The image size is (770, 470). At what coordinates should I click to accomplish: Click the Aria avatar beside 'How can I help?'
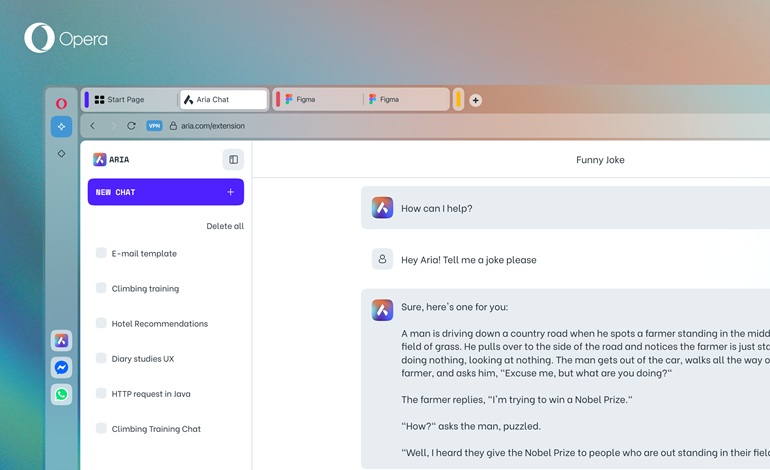[x=382, y=208]
